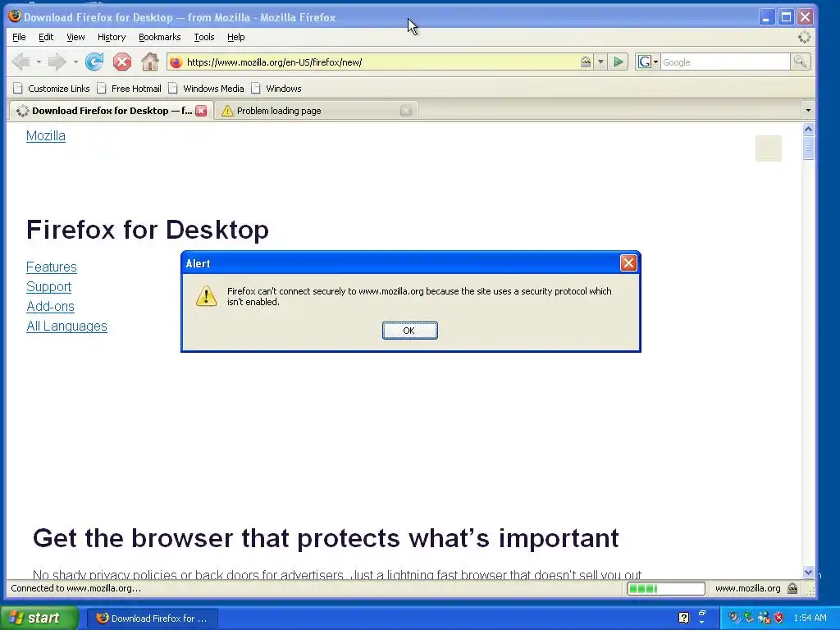Open the forward history dropdown arrow

click(x=75, y=62)
